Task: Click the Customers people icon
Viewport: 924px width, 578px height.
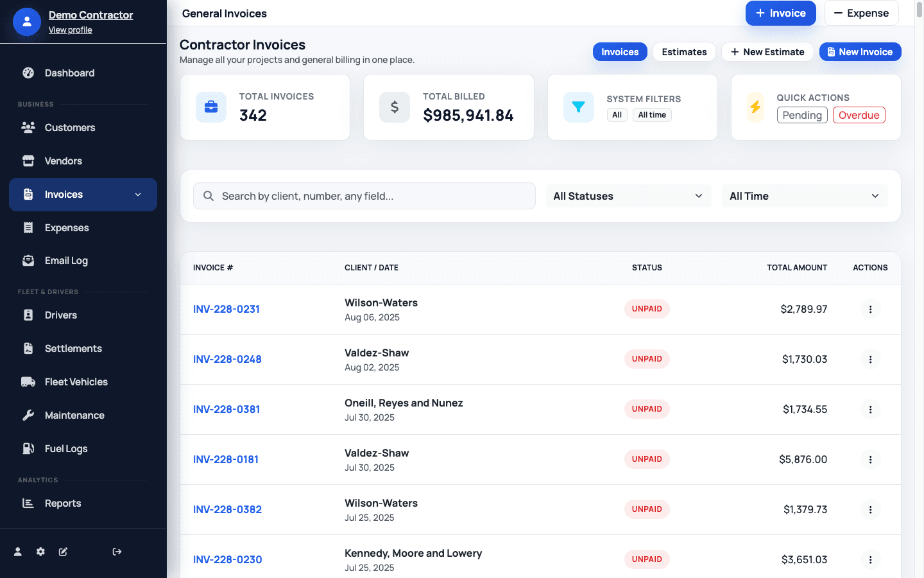Action: [x=28, y=128]
